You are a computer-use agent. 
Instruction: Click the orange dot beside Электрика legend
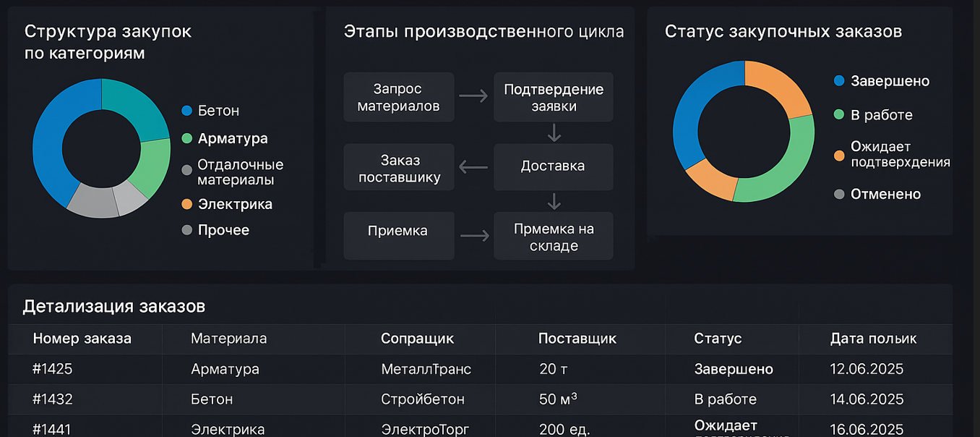187,204
